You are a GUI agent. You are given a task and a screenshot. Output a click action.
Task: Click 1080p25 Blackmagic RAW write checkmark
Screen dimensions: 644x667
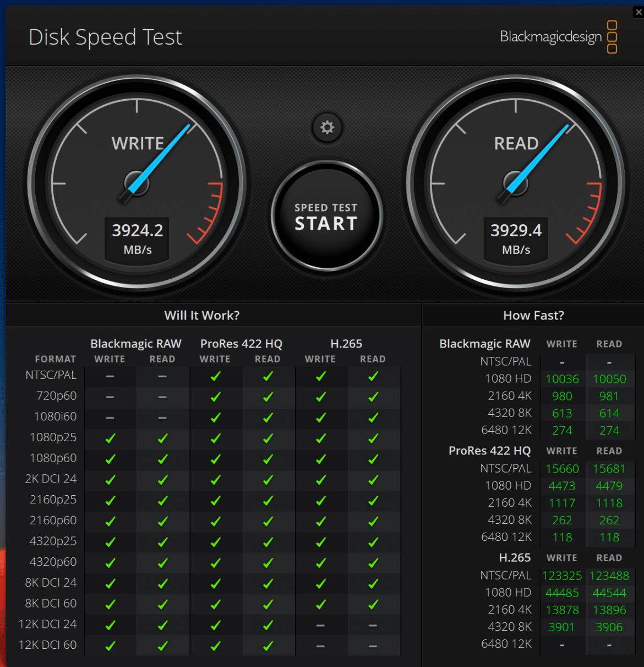[110, 438]
